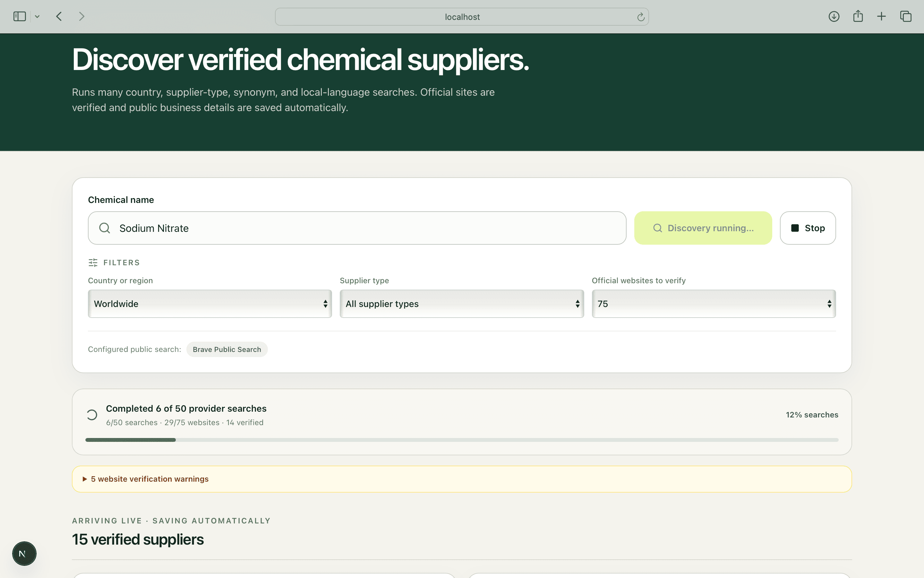Open a new tab with plus icon
The image size is (924, 578).
(881, 16)
